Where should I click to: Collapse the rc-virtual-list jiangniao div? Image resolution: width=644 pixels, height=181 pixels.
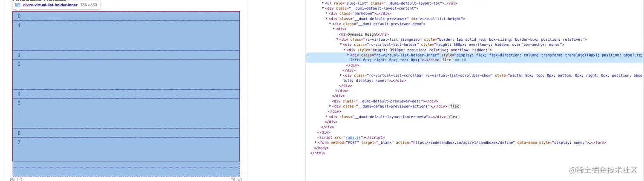tap(337, 40)
